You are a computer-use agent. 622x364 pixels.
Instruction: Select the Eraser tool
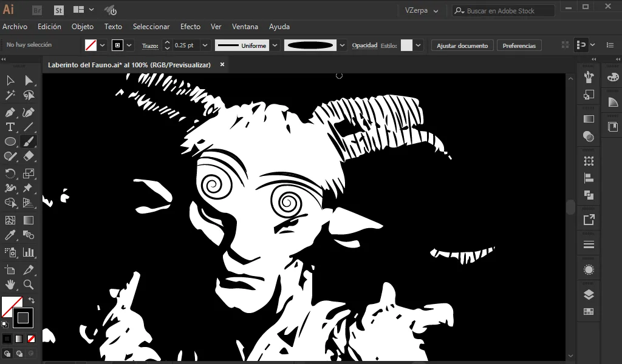click(29, 156)
